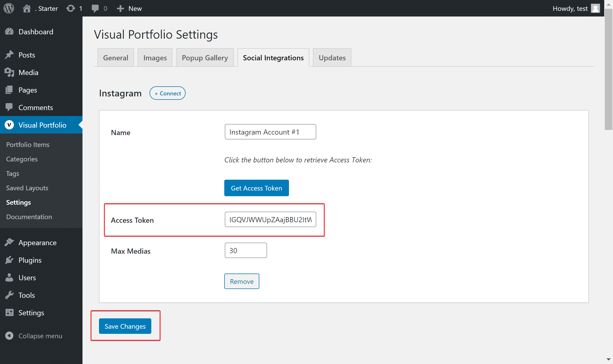The height and width of the screenshot is (364, 613).
Task: Remove the Instagram account
Action: tap(242, 281)
